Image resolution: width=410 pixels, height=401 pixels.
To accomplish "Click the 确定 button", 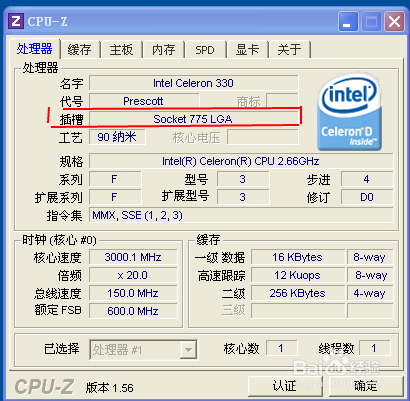I will coord(366,386).
